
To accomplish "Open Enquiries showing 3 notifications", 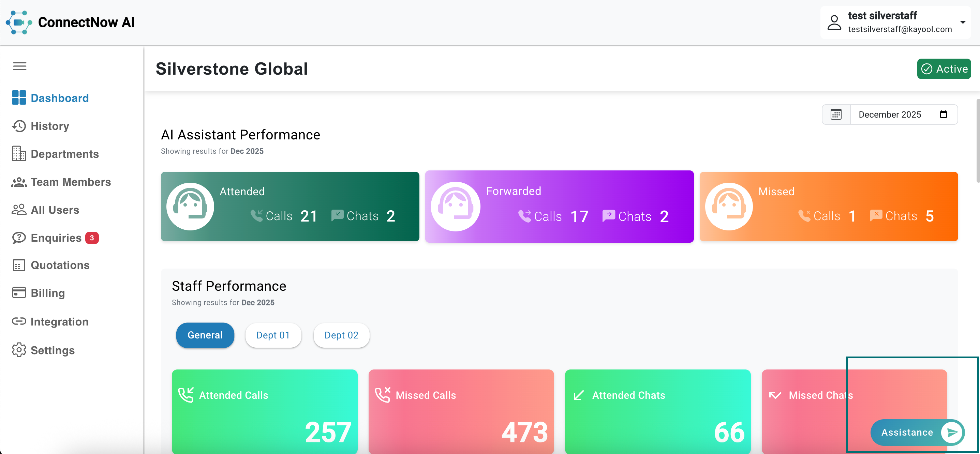I will pyautogui.click(x=55, y=237).
